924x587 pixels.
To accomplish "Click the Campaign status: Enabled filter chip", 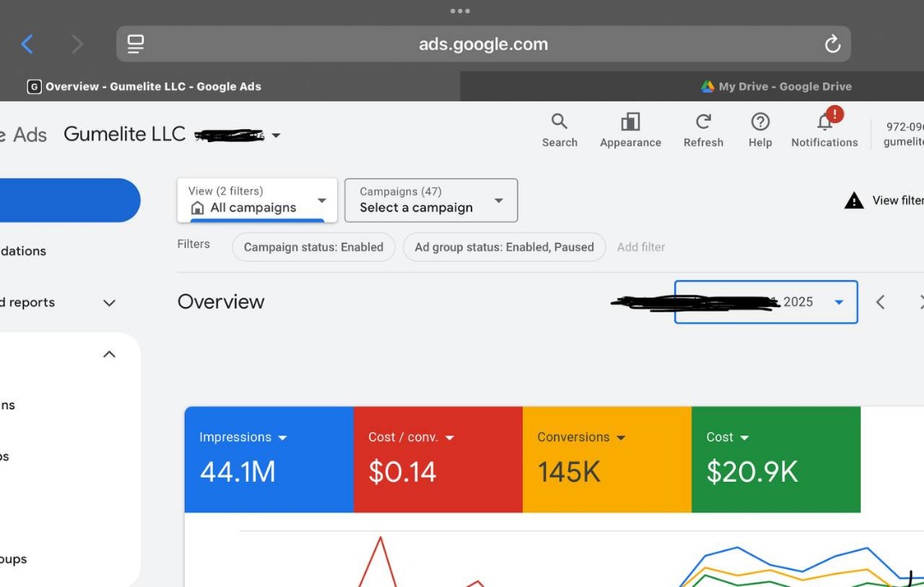I will point(313,247).
